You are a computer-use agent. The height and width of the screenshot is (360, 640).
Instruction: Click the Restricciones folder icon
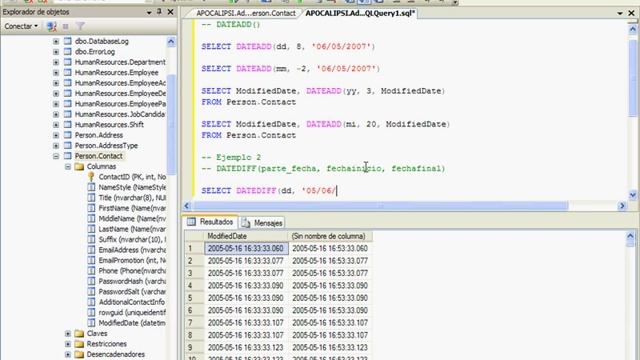80,344
